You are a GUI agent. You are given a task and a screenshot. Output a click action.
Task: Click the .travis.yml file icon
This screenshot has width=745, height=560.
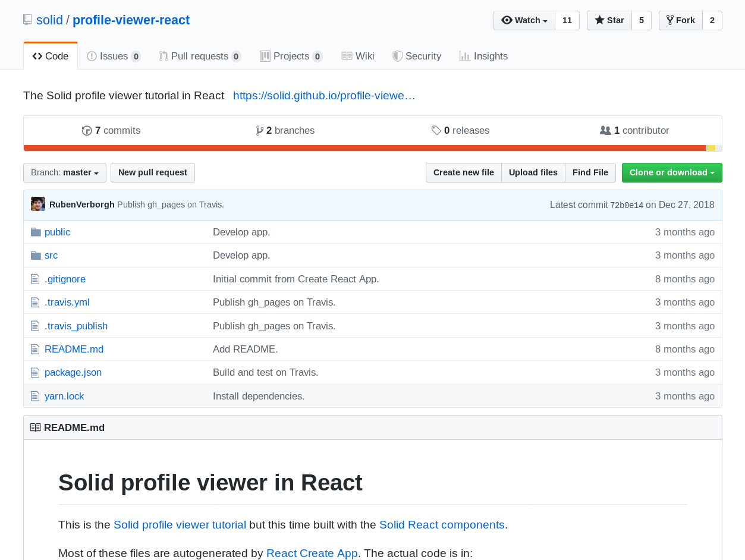pyautogui.click(x=35, y=302)
